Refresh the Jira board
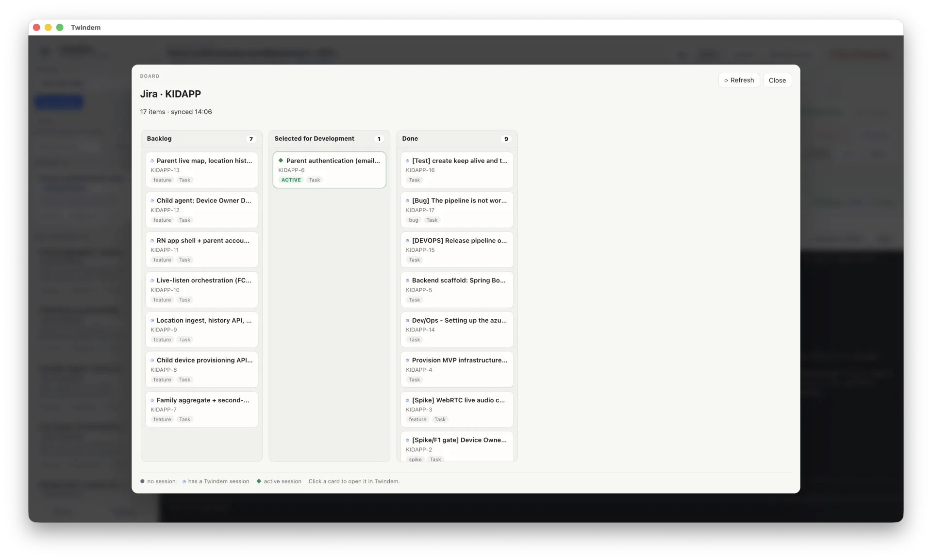This screenshot has height=560, width=932. click(x=739, y=80)
